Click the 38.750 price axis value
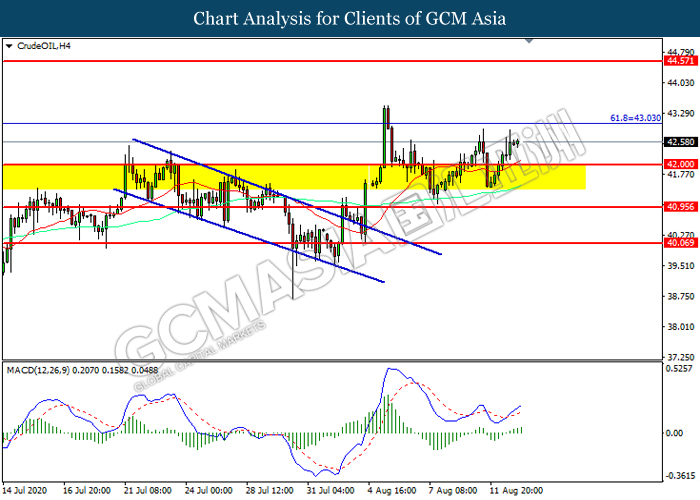Screen dimensions: 700x500 pyautogui.click(x=681, y=296)
